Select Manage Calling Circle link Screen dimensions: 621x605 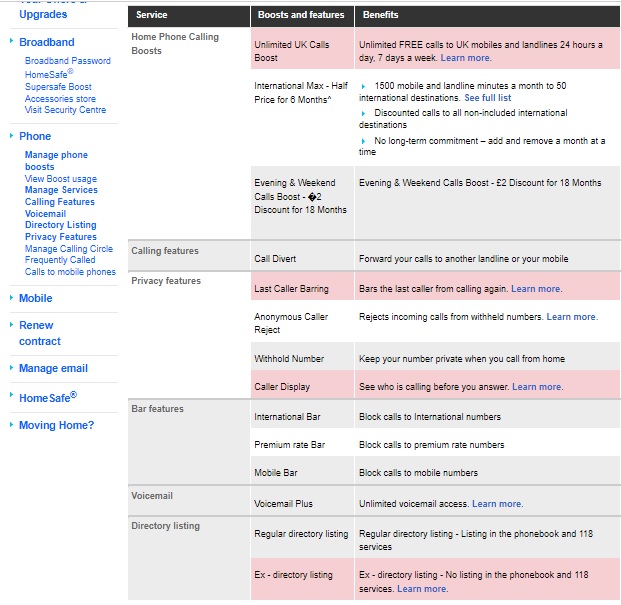[69, 249]
